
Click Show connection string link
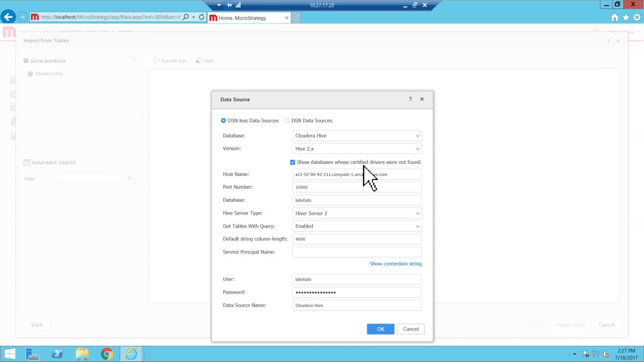point(396,263)
